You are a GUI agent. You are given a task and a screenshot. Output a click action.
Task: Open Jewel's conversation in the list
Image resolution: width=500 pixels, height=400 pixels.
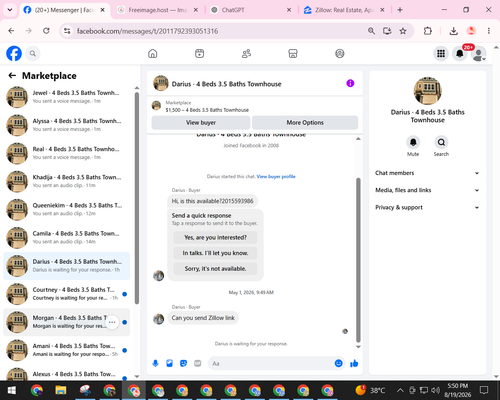pos(67,97)
